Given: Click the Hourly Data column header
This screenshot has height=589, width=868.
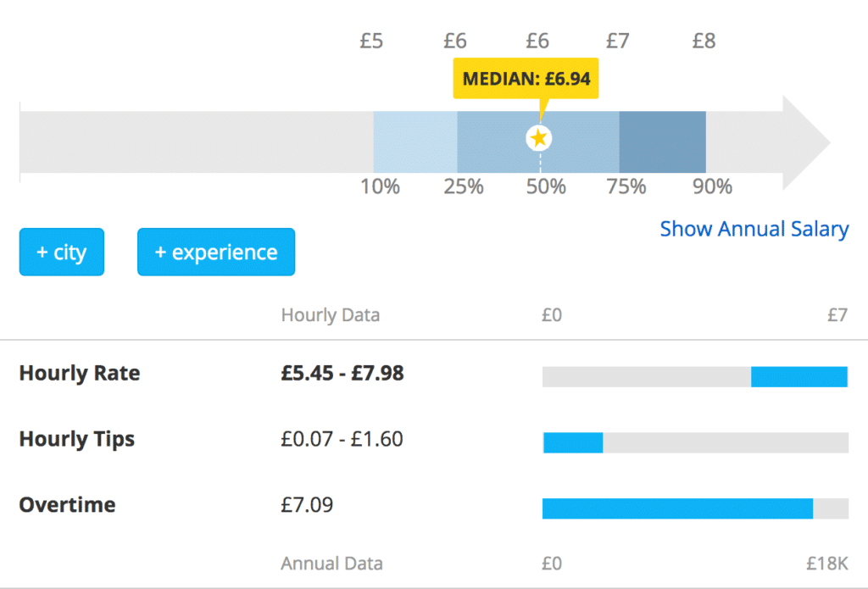Looking at the screenshot, I should point(331,315).
